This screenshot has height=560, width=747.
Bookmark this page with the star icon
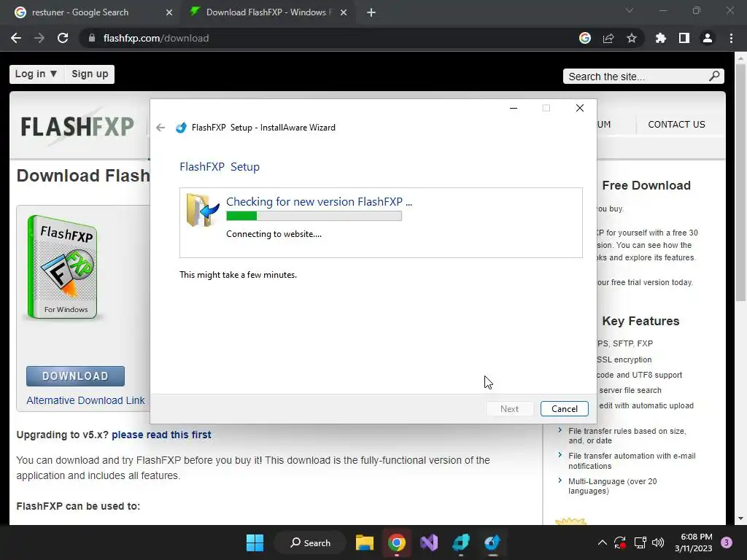coord(631,38)
